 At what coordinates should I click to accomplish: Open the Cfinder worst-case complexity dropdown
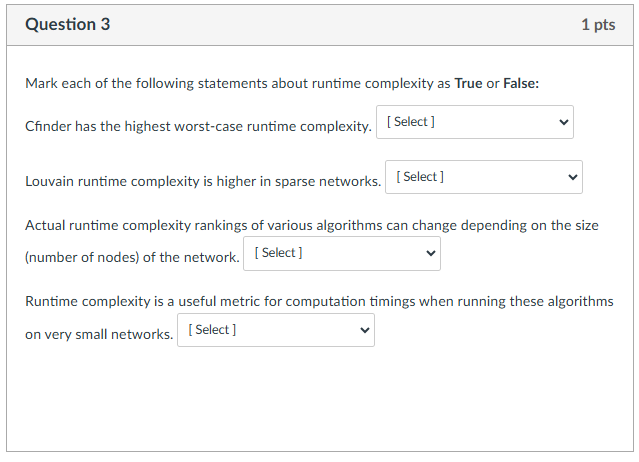(474, 122)
